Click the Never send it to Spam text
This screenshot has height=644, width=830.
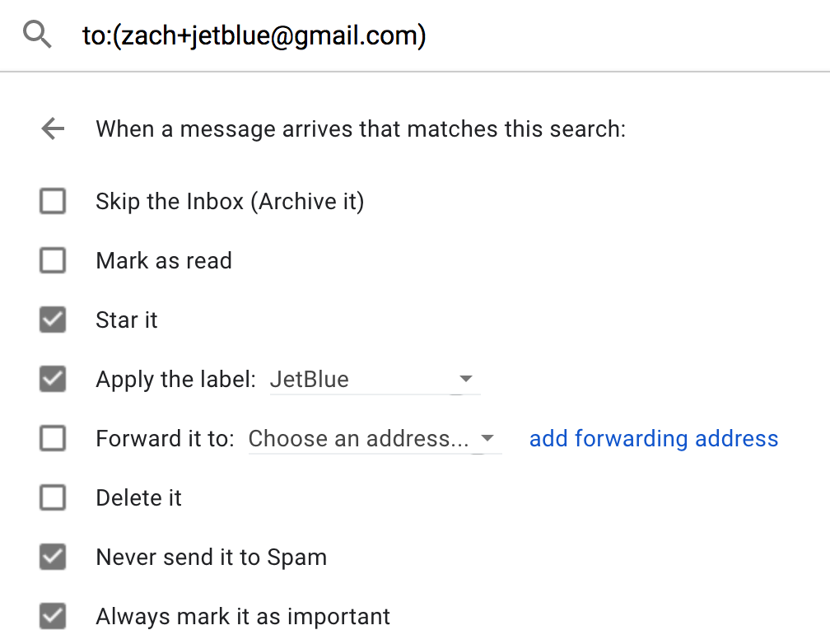tap(211, 558)
